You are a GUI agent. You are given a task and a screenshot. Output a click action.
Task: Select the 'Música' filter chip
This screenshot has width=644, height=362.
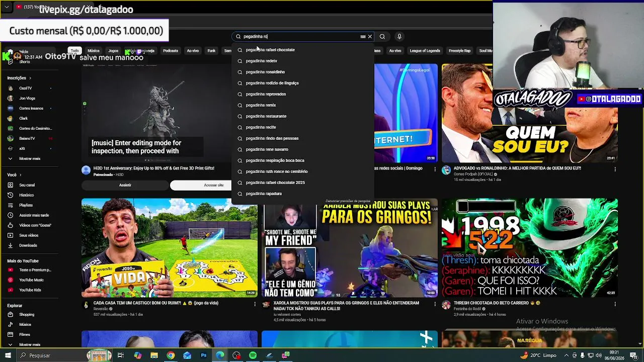[x=94, y=51]
